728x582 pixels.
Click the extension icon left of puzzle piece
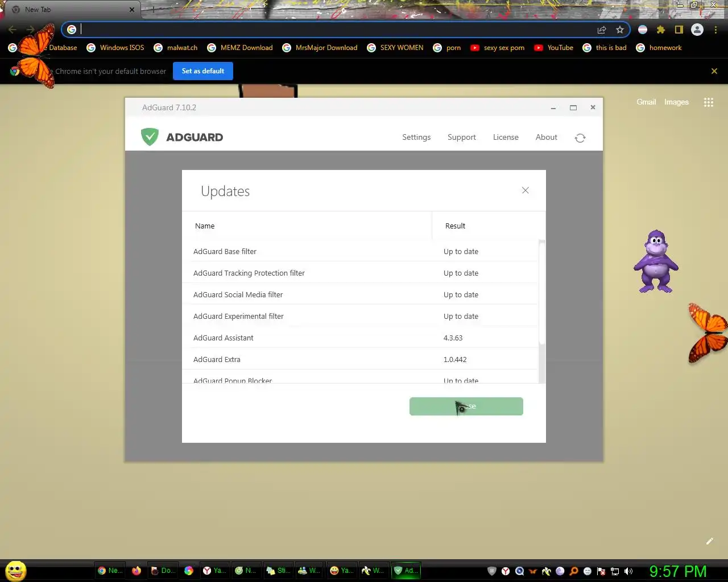tap(643, 30)
